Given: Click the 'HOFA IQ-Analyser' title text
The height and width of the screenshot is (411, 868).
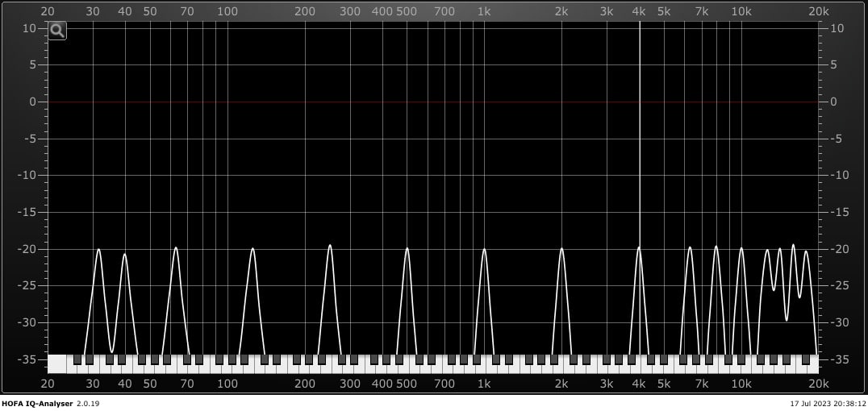Looking at the screenshot, I should pyautogui.click(x=37, y=404).
